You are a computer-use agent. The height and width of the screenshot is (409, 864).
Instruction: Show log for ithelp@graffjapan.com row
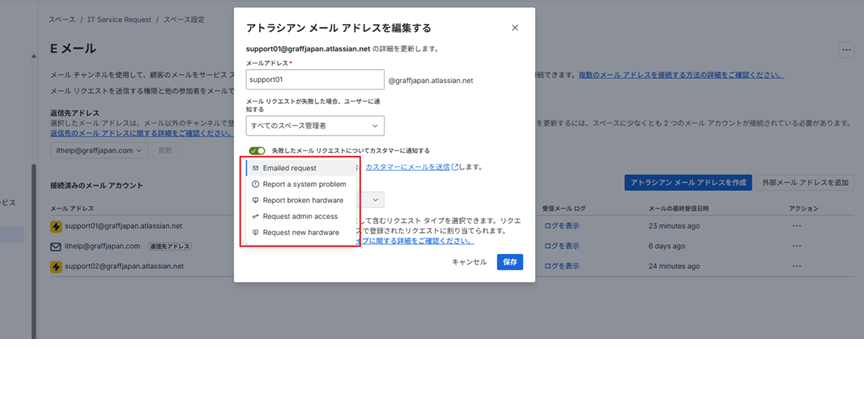click(x=561, y=246)
